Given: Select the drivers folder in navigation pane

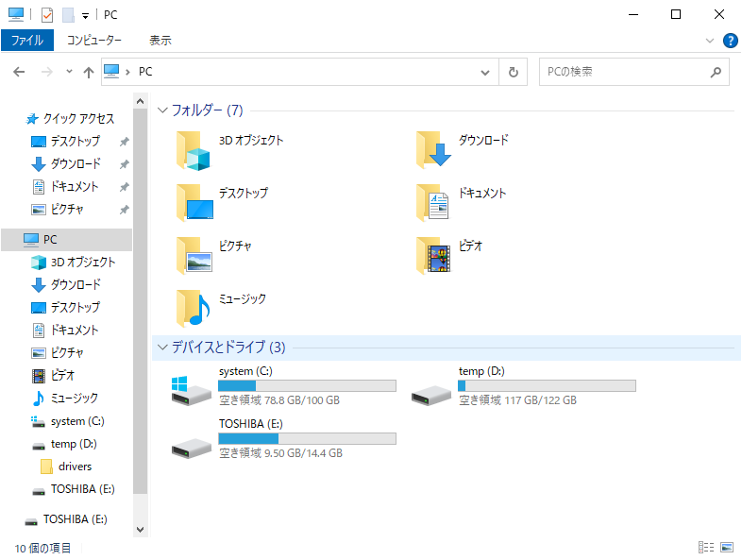Looking at the screenshot, I should [x=66, y=467].
